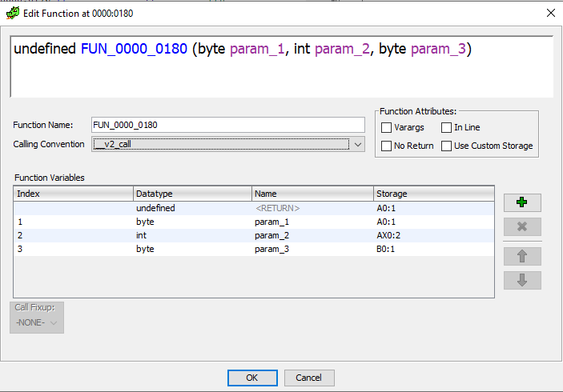This screenshot has width=563, height=392.
Task: Click byte datatype of param_1 row
Action: point(192,222)
